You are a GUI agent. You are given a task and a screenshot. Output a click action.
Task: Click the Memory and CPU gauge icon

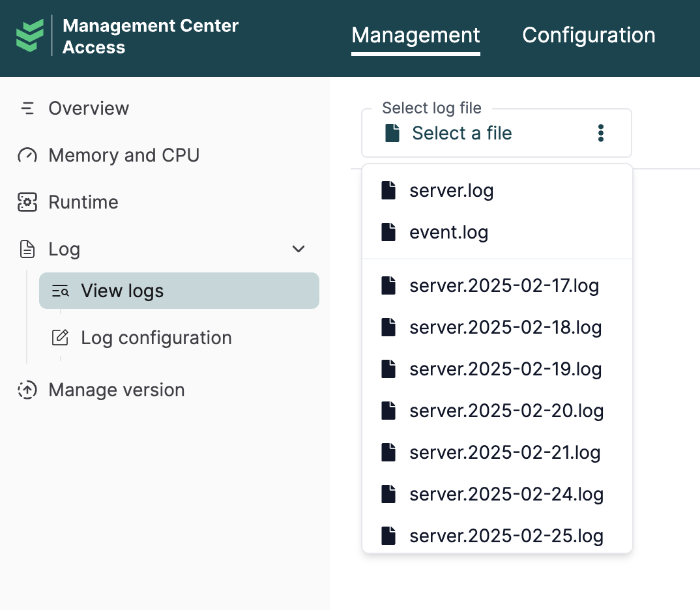coord(27,155)
